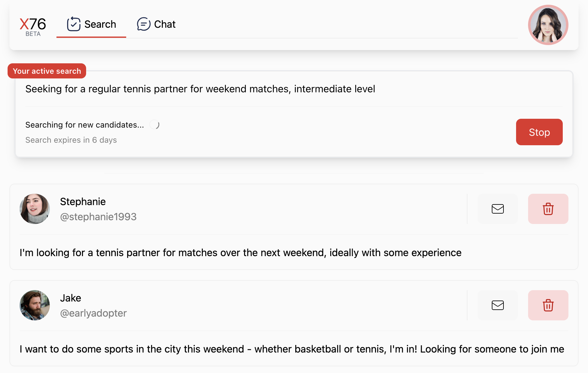Open your profile avatar menu
Screen dimensions: 588x373
coord(548,25)
